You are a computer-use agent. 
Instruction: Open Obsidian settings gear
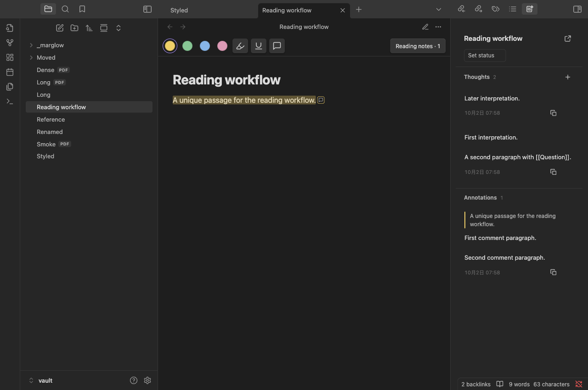(147, 380)
